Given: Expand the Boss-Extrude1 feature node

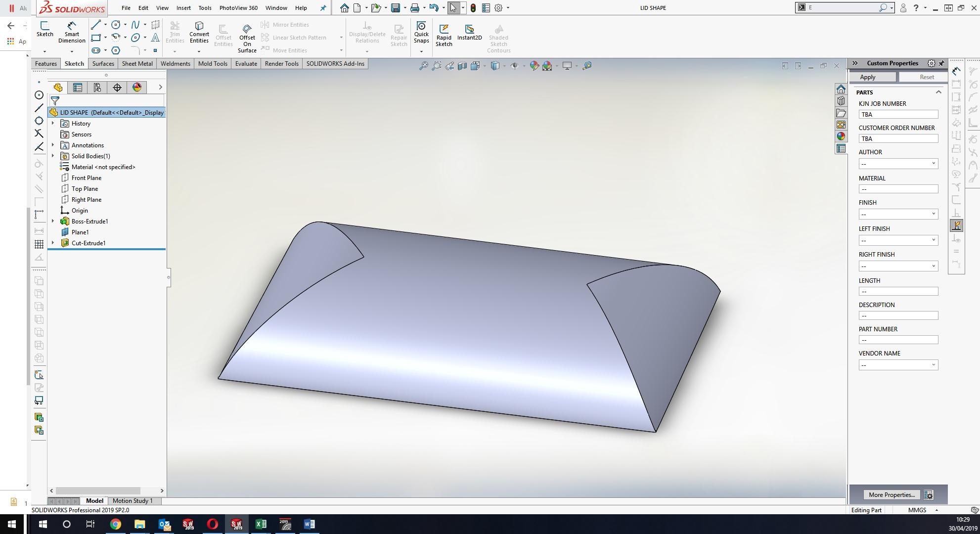Looking at the screenshot, I should tap(53, 221).
